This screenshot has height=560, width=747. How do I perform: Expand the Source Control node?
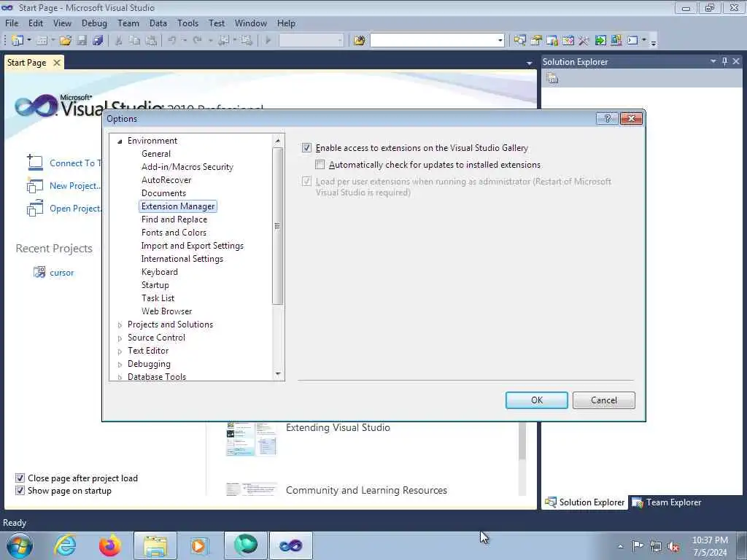[120, 338]
